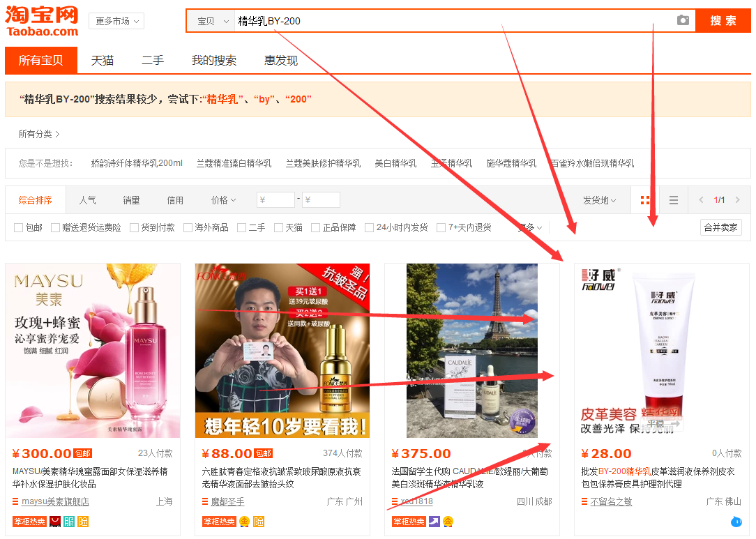Screen dimensions: 756x539
Task: Search suggestion 娇韵诗纤体精华乳200ml
Action: coord(137,163)
